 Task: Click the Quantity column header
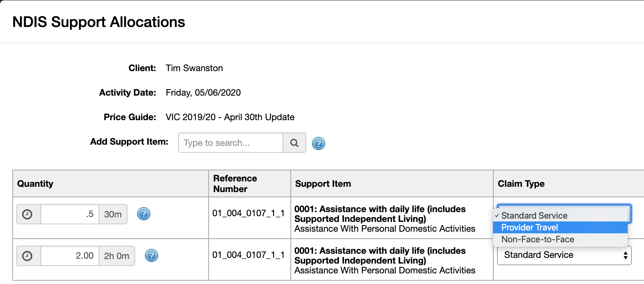pos(35,183)
